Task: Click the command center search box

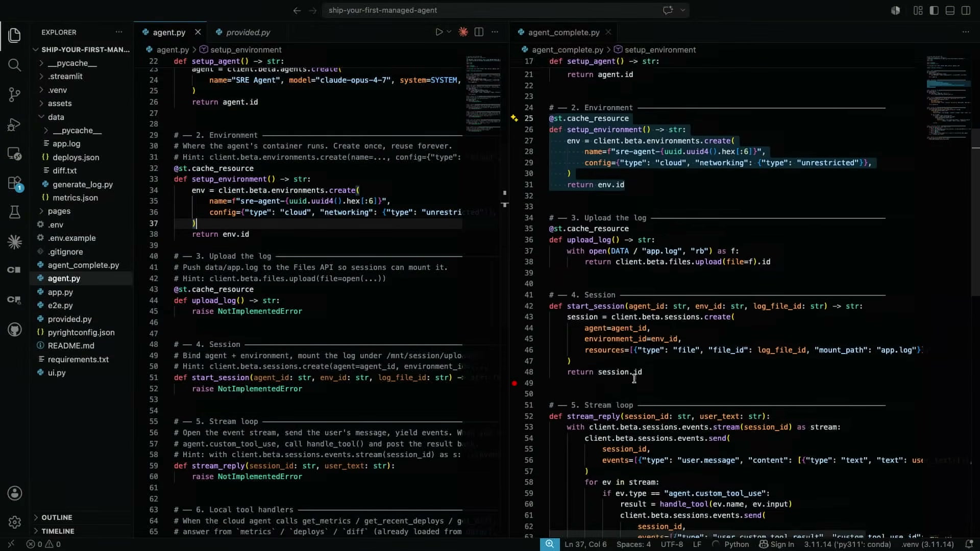Action: click(505, 10)
